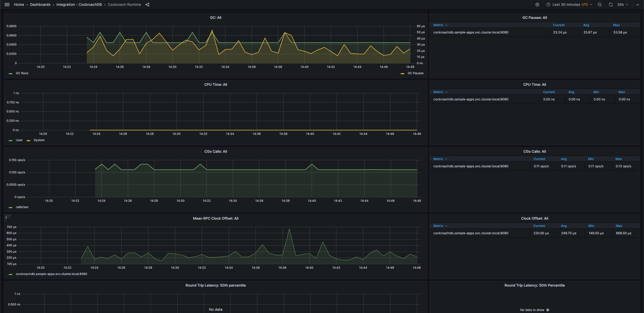
Task: Go to Home via the breadcrumb
Action: (x=19, y=4)
